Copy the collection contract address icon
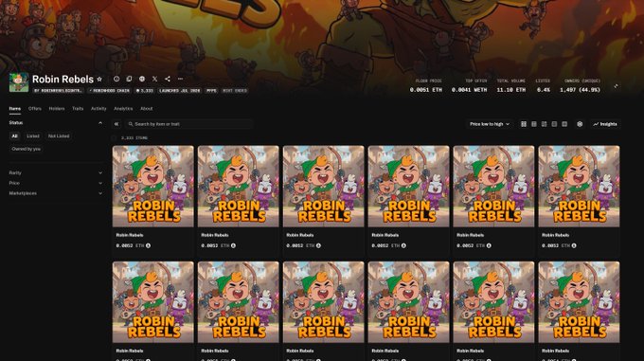Screen dimensions: 644x361 pyautogui.click(x=129, y=79)
